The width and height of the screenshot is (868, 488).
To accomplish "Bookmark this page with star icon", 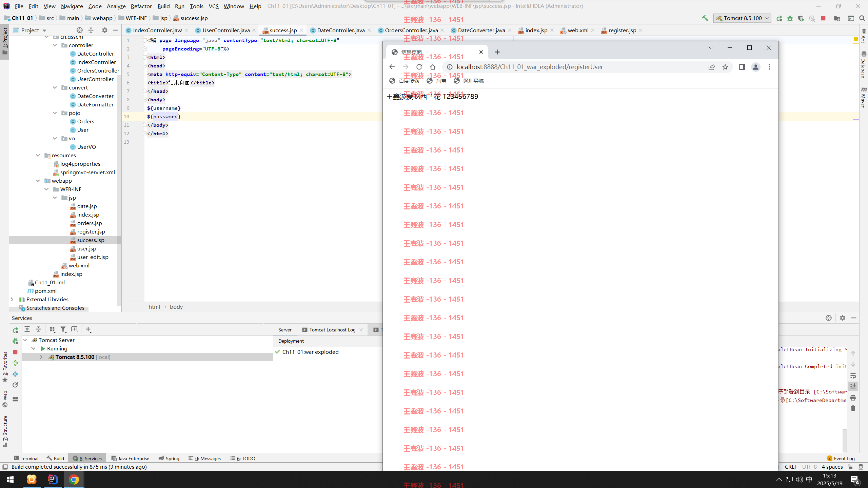I will point(725,67).
